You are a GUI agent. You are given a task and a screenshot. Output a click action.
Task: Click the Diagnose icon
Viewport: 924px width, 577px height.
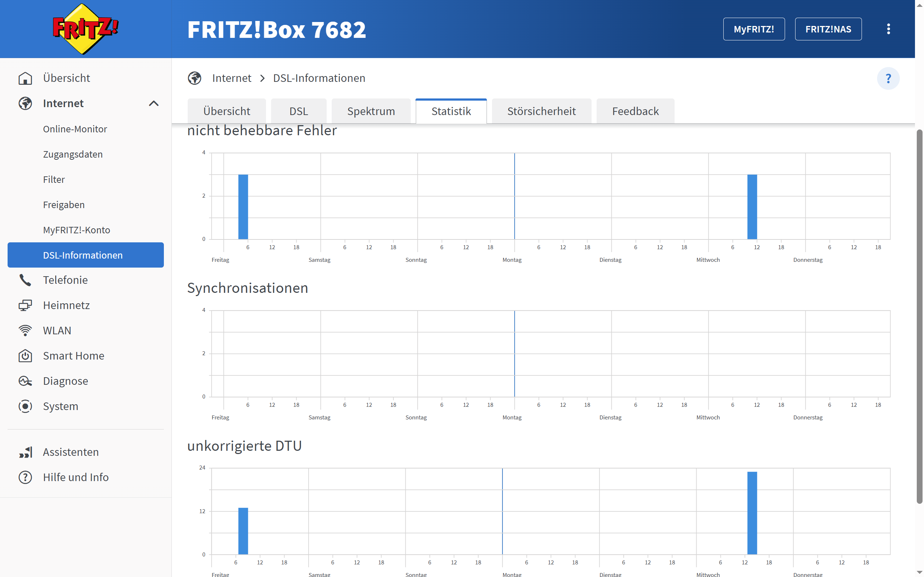point(25,381)
